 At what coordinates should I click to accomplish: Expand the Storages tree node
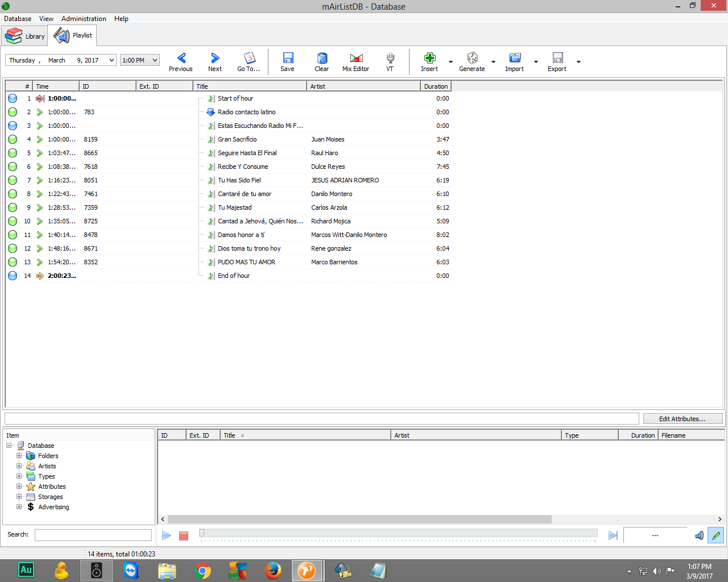point(19,497)
